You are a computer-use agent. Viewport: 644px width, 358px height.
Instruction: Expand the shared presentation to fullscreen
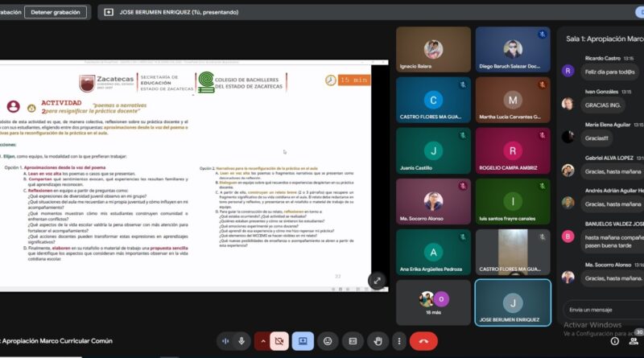(x=376, y=281)
